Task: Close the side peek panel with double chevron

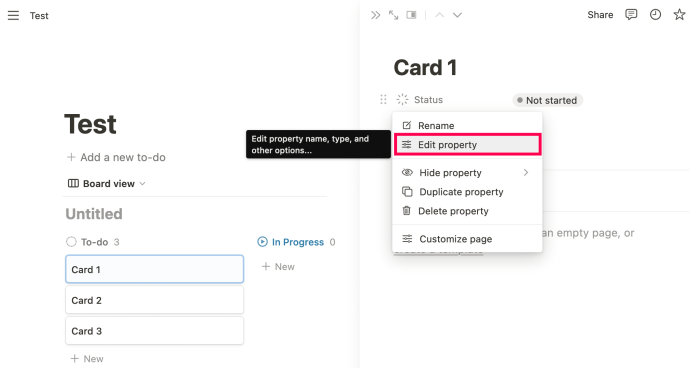Action: [375, 15]
